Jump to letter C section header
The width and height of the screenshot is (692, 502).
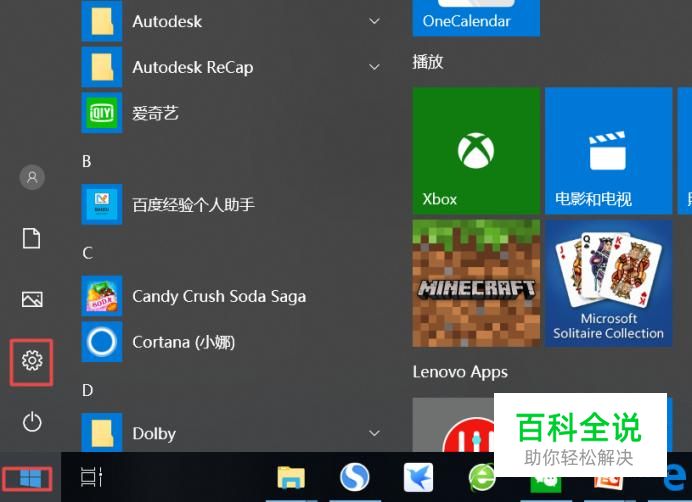pyautogui.click(x=87, y=253)
